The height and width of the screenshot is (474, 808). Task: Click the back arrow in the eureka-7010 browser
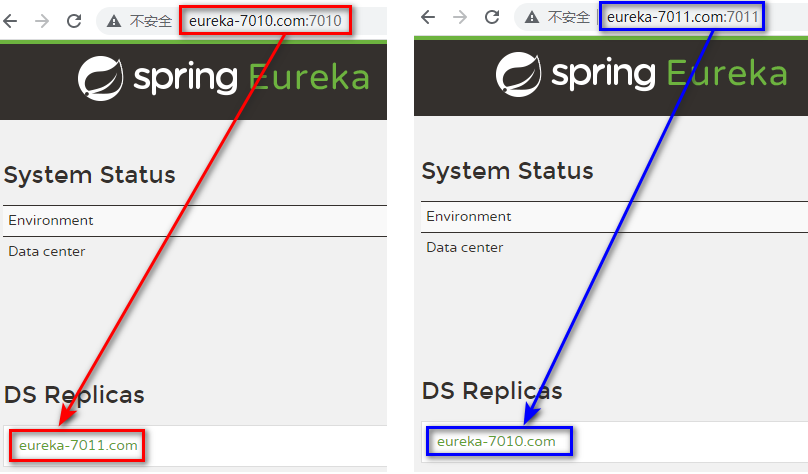tap(10, 21)
